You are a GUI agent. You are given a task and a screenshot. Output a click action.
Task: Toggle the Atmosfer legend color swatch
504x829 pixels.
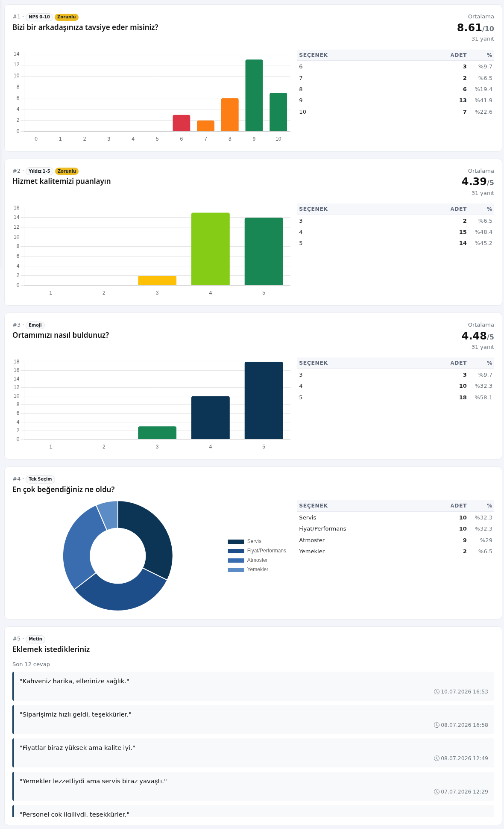(x=236, y=560)
